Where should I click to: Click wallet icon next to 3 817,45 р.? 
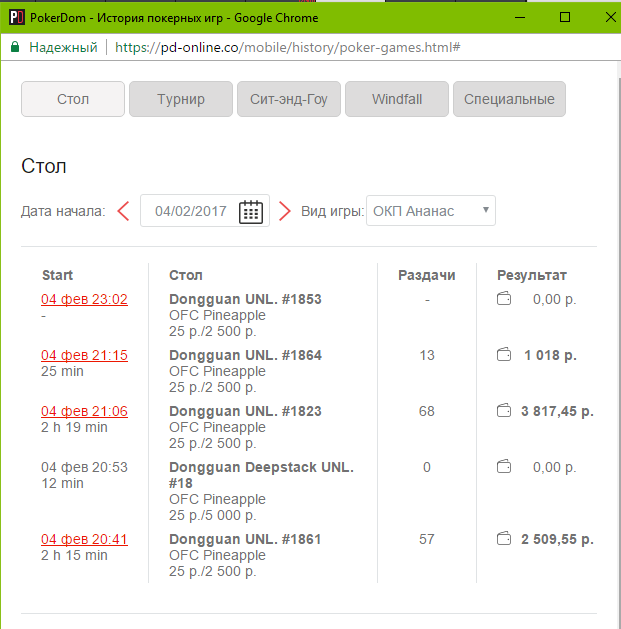coord(504,411)
